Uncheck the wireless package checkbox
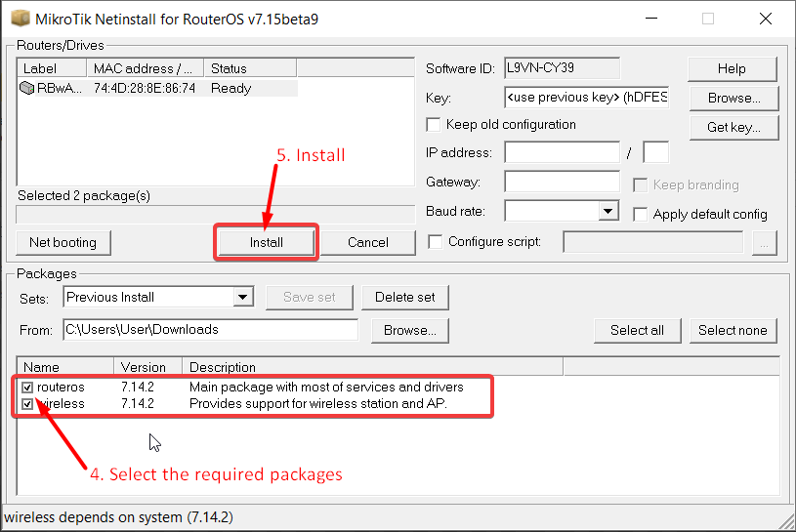This screenshot has width=796, height=532. point(27,404)
